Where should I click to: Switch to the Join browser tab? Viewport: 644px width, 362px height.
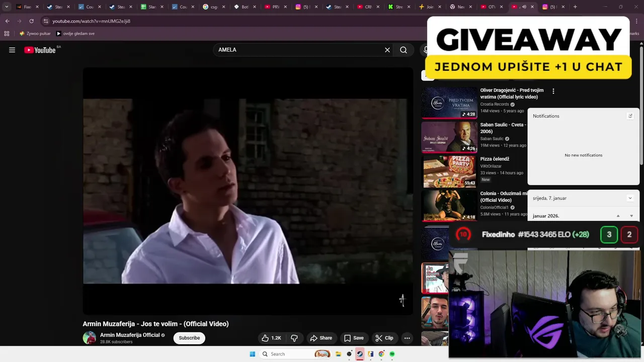pos(430,7)
